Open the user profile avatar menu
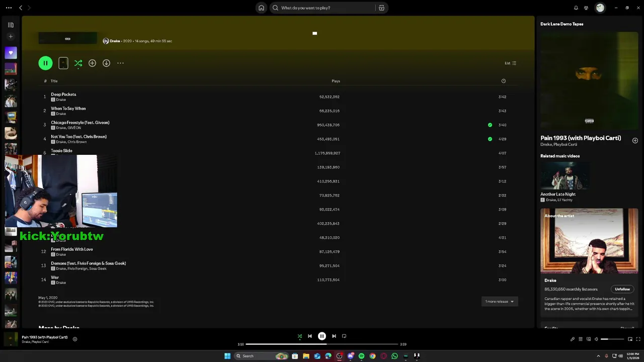 click(600, 8)
